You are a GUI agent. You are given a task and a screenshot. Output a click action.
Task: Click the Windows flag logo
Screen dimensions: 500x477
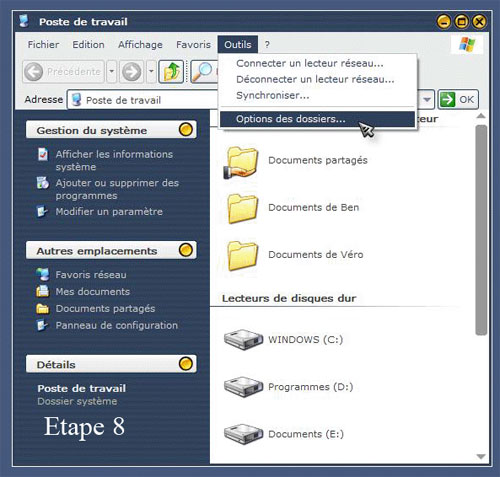467,44
